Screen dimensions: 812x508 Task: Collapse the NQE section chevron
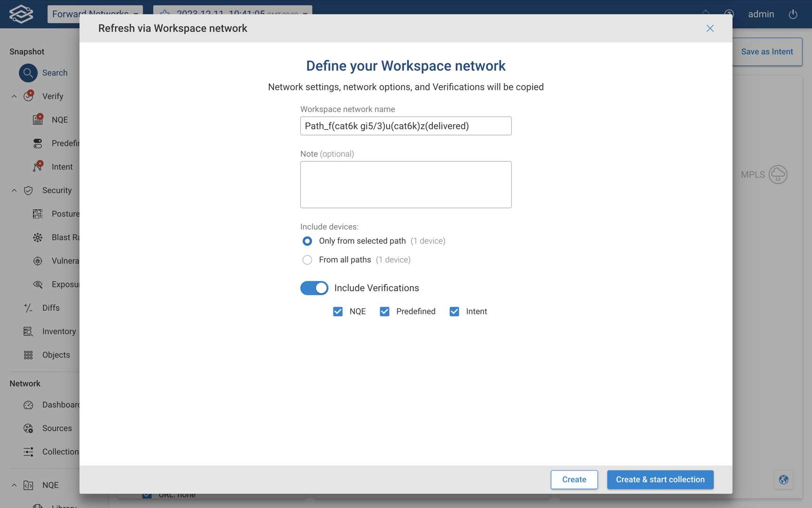(x=14, y=485)
